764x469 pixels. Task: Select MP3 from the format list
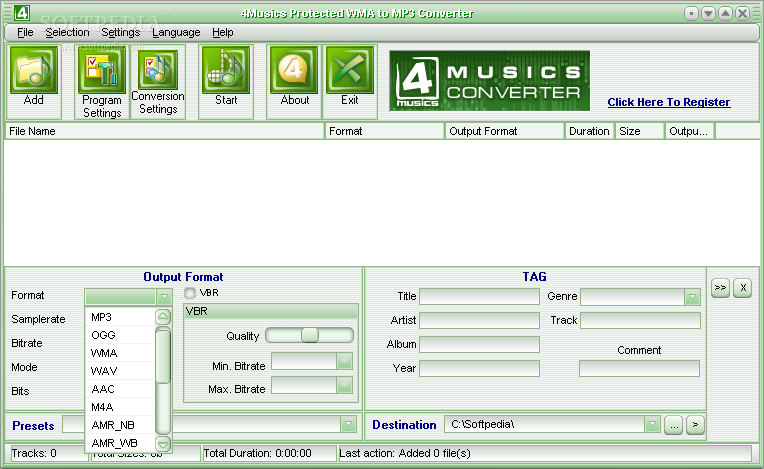(120, 317)
